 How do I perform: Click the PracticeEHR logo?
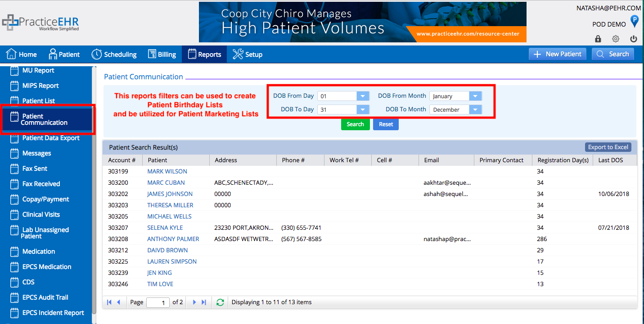(41, 23)
